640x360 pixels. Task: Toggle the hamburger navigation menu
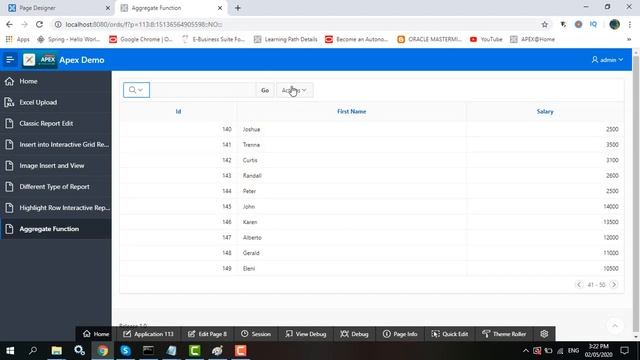[x=10, y=60]
